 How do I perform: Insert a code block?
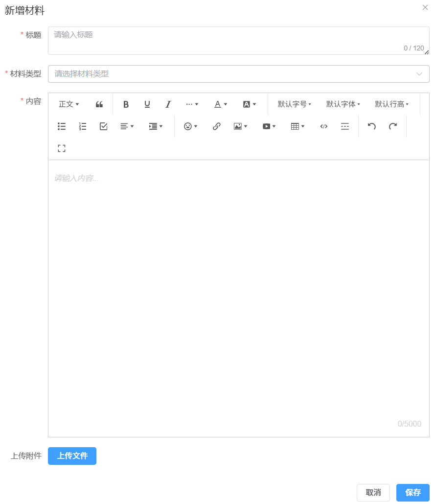click(x=323, y=126)
